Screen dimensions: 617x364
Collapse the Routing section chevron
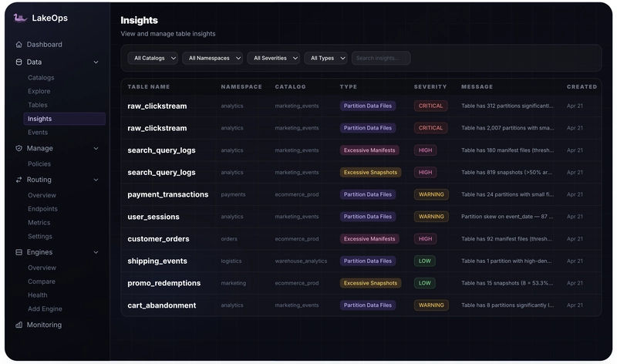tap(96, 180)
